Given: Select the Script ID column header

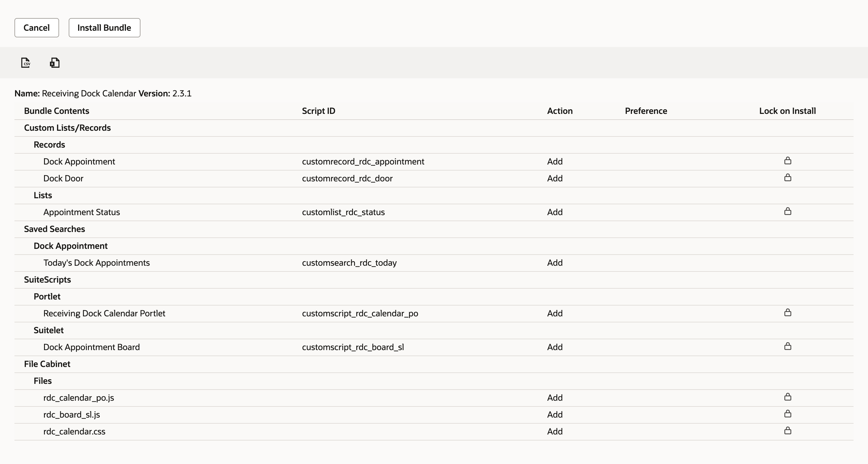Looking at the screenshot, I should click(x=319, y=111).
